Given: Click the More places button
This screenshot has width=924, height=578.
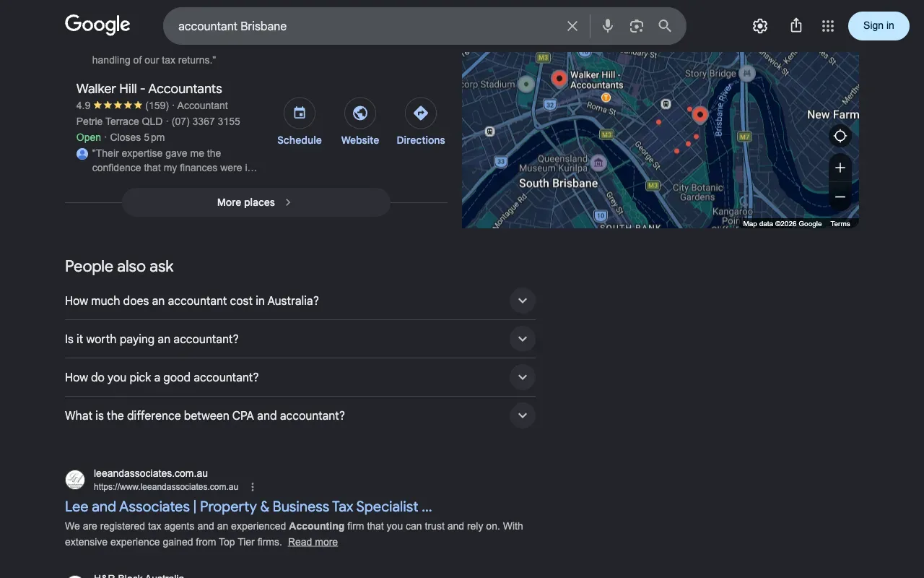Looking at the screenshot, I should pos(256,202).
